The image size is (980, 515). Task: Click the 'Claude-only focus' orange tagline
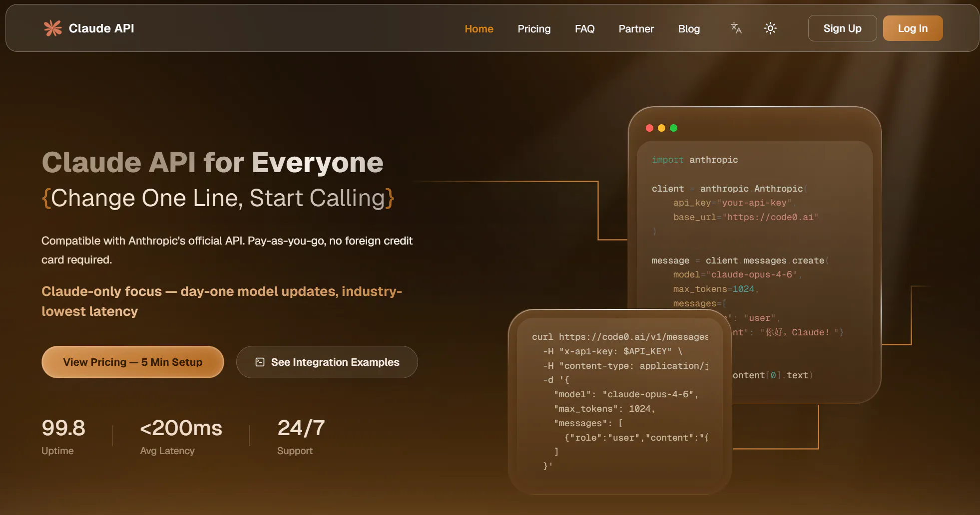(222, 301)
